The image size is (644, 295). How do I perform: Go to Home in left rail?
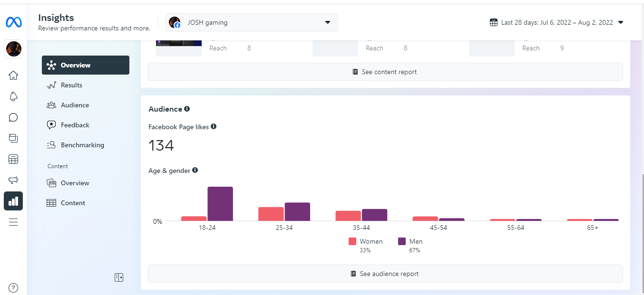[x=13, y=75]
